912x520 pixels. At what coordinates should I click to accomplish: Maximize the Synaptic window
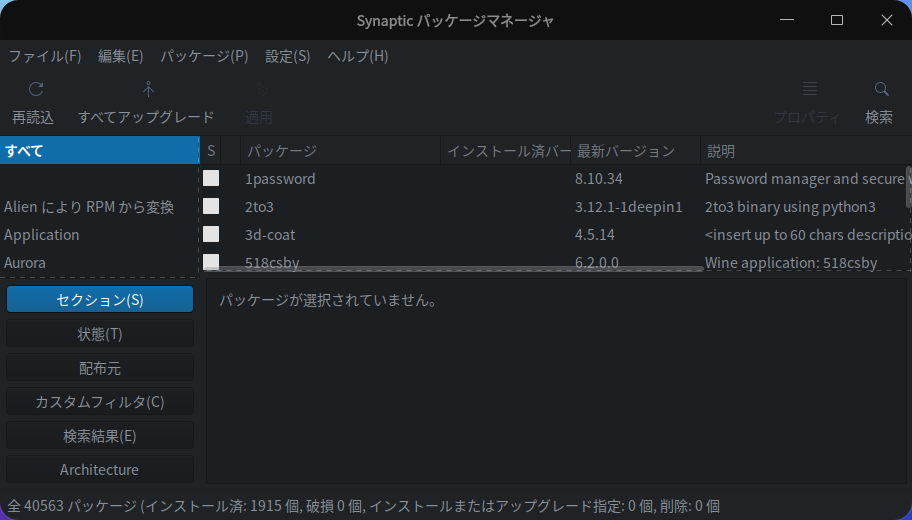tap(837, 20)
